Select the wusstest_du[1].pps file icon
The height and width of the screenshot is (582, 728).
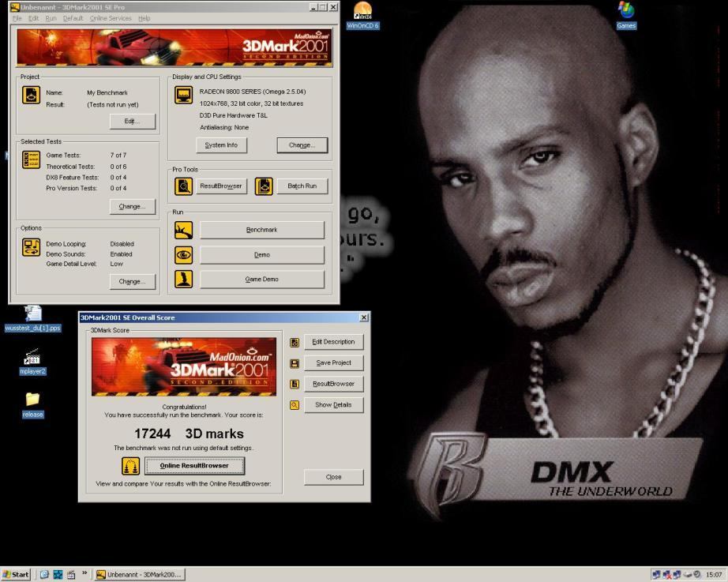tap(32, 318)
